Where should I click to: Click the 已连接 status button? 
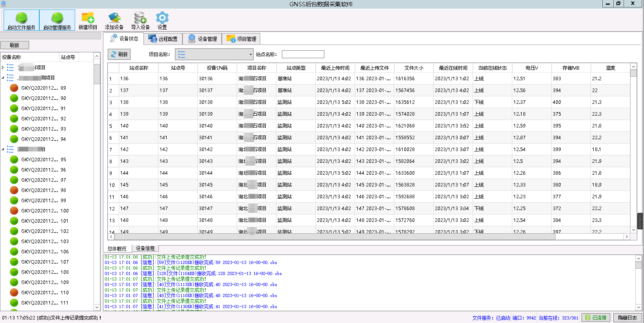click(596, 318)
